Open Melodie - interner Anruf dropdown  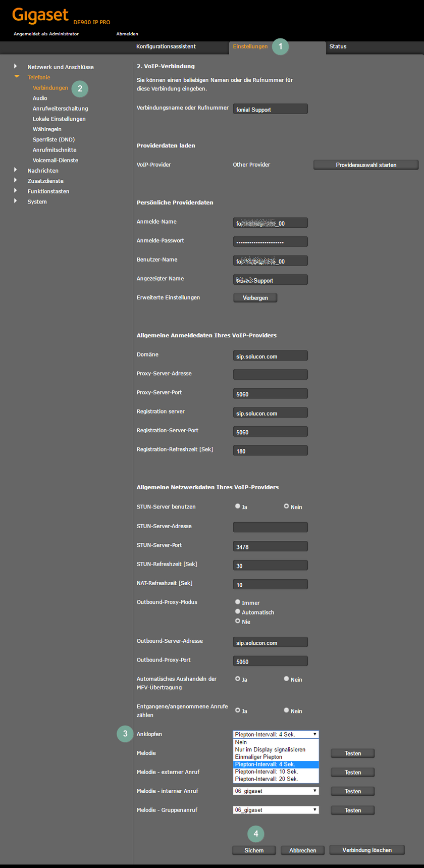[x=276, y=791]
